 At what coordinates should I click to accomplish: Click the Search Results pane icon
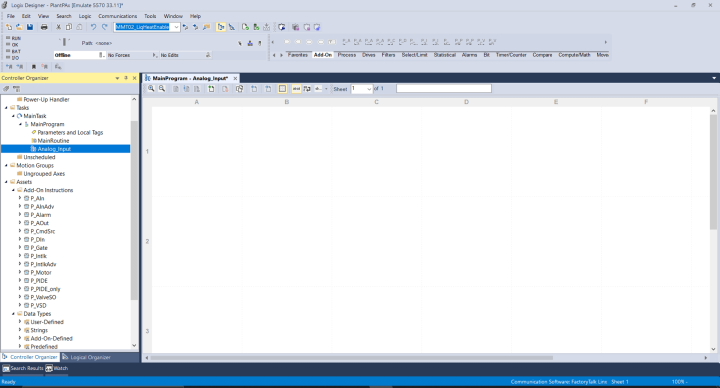[x=6, y=368]
